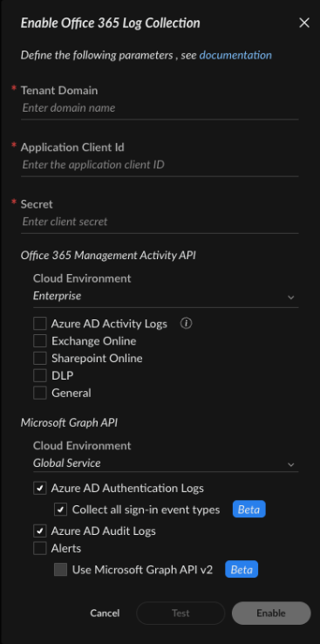
Task: Close the Office 365 Log Collection dialog
Action: click(304, 23)
